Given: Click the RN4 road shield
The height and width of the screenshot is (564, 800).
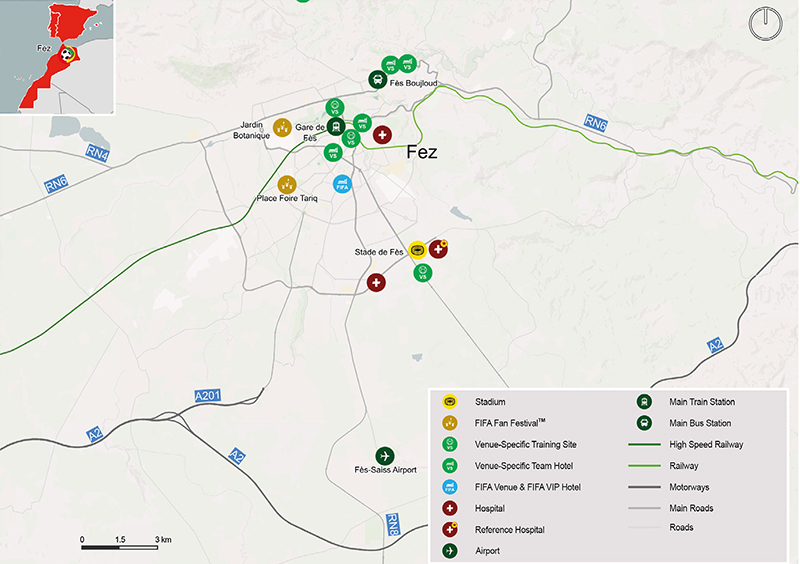Looking at the screenshot, I should 97,153.
